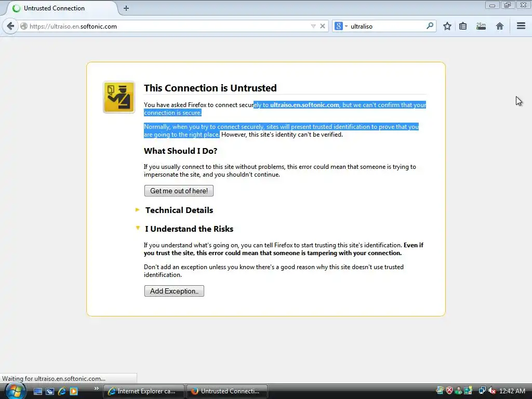Click the untrusted connection warning badge icon
532x399 pixels.
119,97
